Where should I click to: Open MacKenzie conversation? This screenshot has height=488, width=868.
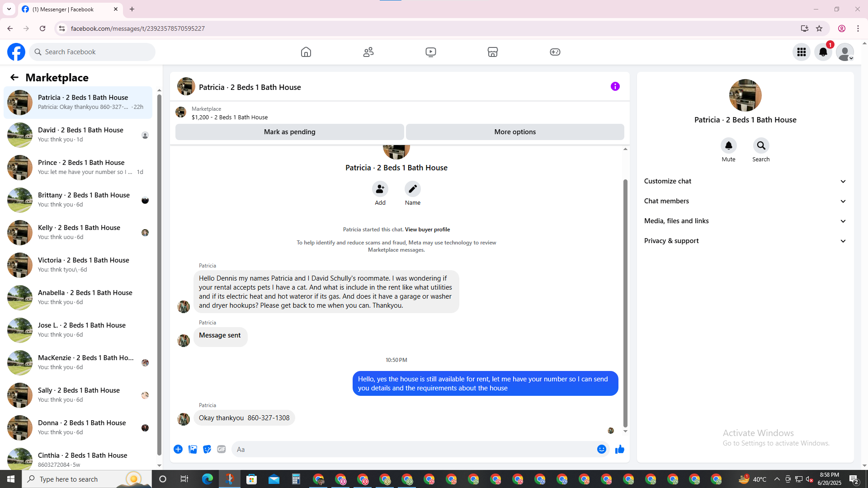point(78,363)
